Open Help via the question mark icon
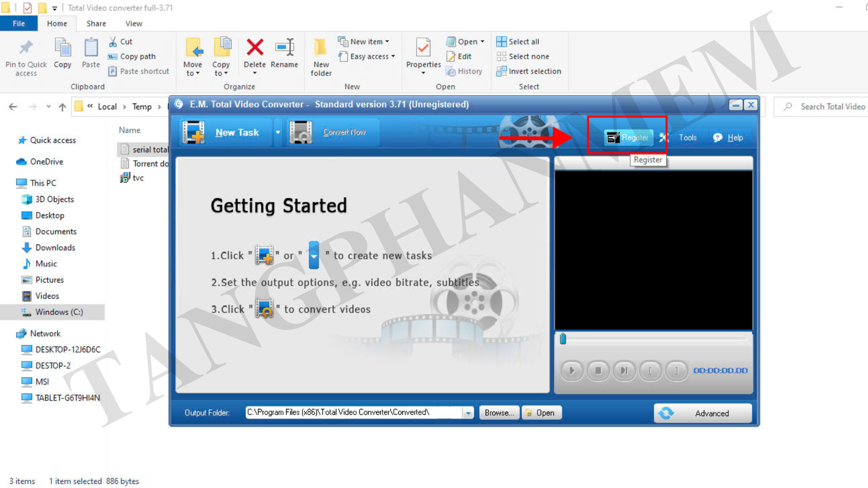This screenshot has height=488, width=868. click(x=717, y=137)
